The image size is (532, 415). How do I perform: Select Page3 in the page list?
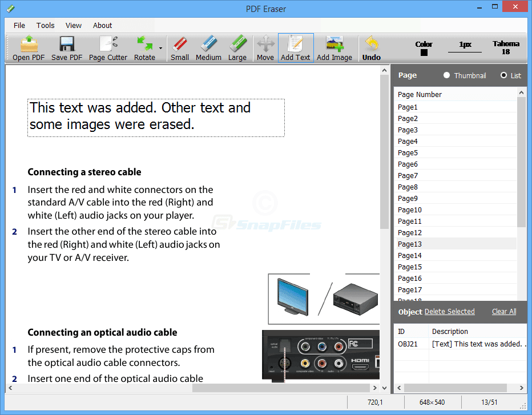click(456, 130)
